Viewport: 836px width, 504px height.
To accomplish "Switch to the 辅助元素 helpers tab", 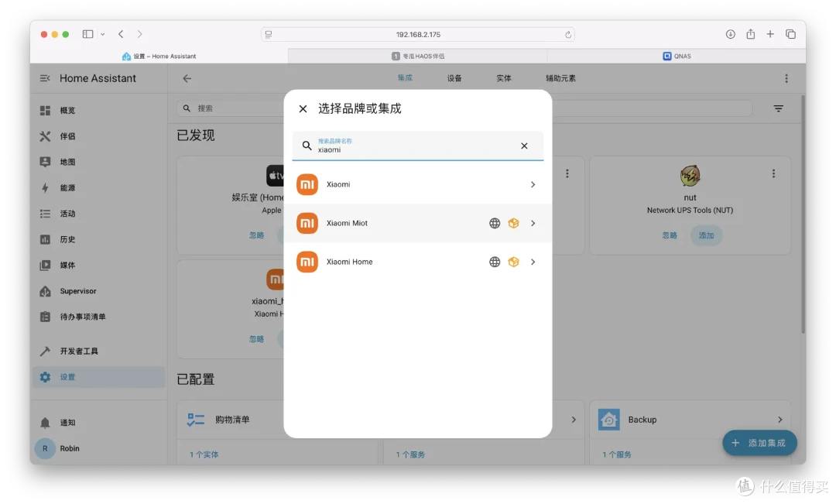I will pos(560,78).
